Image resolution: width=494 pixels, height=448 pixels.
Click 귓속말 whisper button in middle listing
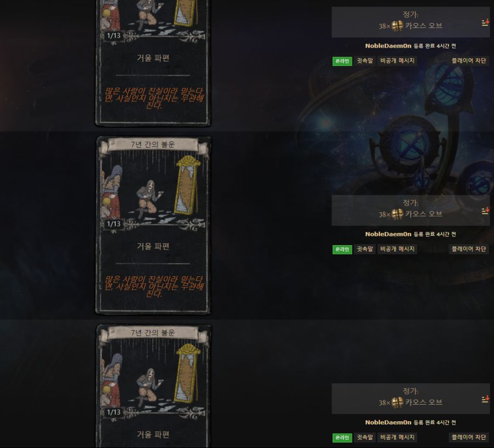point(364,249)
